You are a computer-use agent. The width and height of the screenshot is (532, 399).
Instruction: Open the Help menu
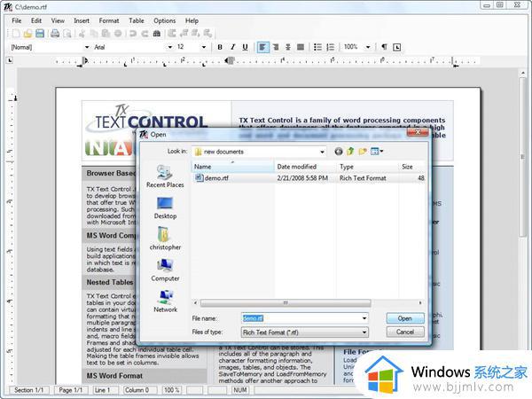point(192,20)
